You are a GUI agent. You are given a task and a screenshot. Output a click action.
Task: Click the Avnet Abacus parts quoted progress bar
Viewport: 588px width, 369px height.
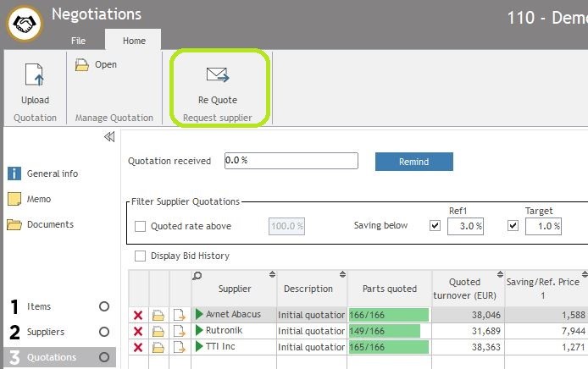point(388,315)
